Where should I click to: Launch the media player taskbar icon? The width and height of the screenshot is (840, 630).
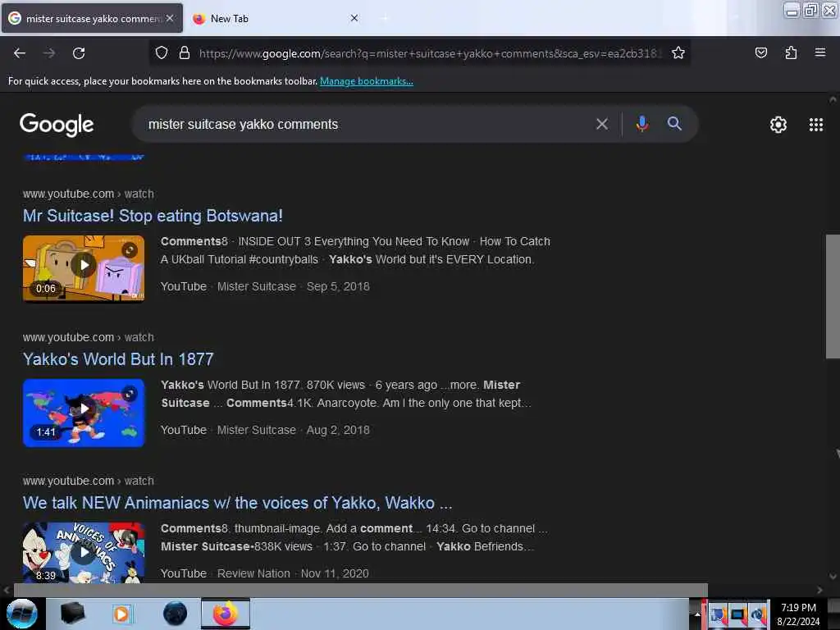[x=121, y=614]
